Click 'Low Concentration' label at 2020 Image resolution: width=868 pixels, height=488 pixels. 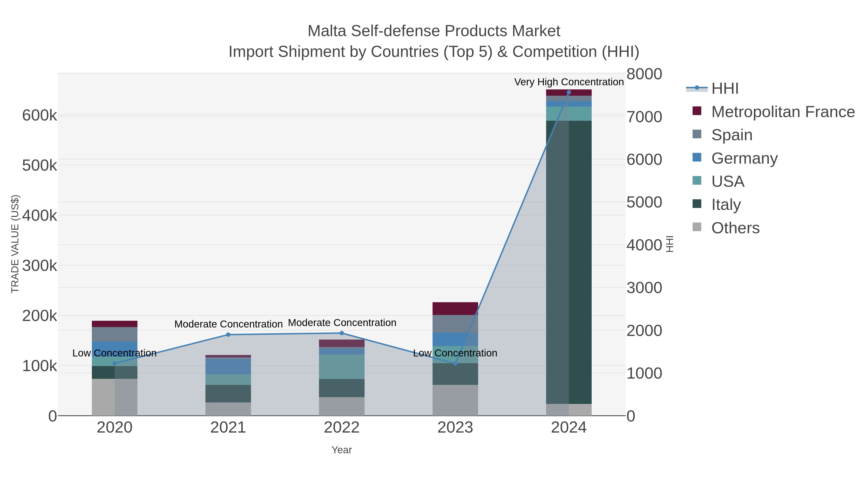pos(115,353)
